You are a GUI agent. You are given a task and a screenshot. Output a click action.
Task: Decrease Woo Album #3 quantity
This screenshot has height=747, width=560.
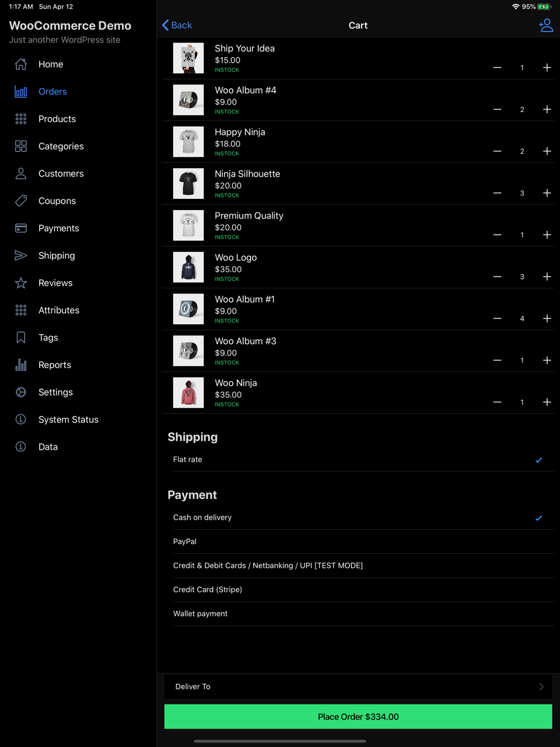click(497, 361)
